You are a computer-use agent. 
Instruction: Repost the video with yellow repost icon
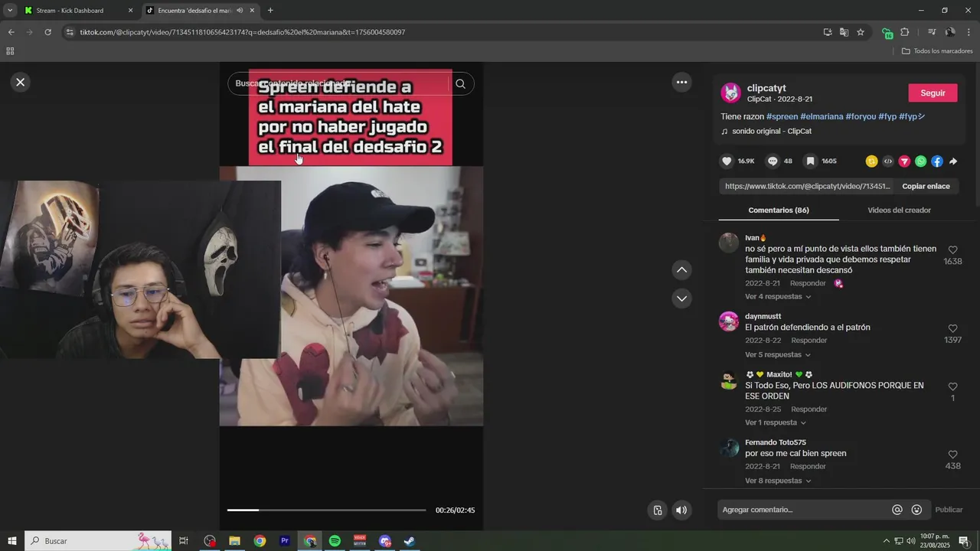(x=871, y=161)
